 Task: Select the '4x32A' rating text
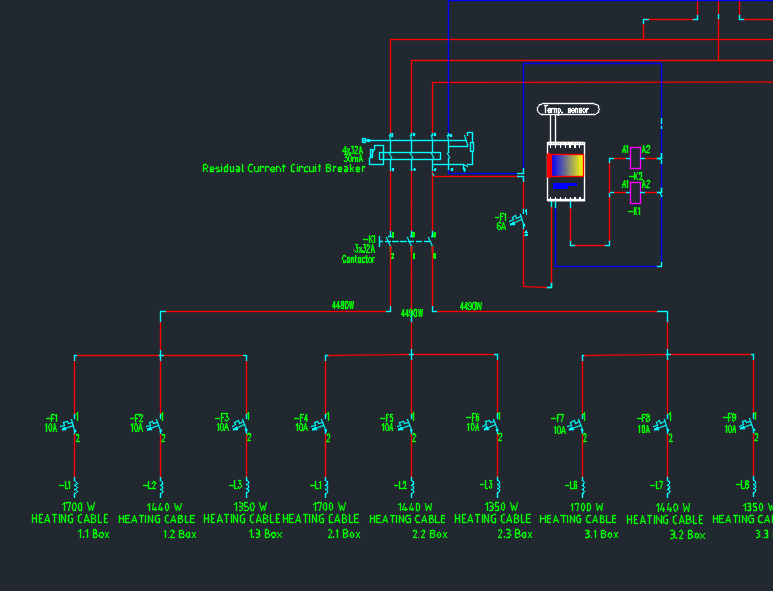point(352,150)
